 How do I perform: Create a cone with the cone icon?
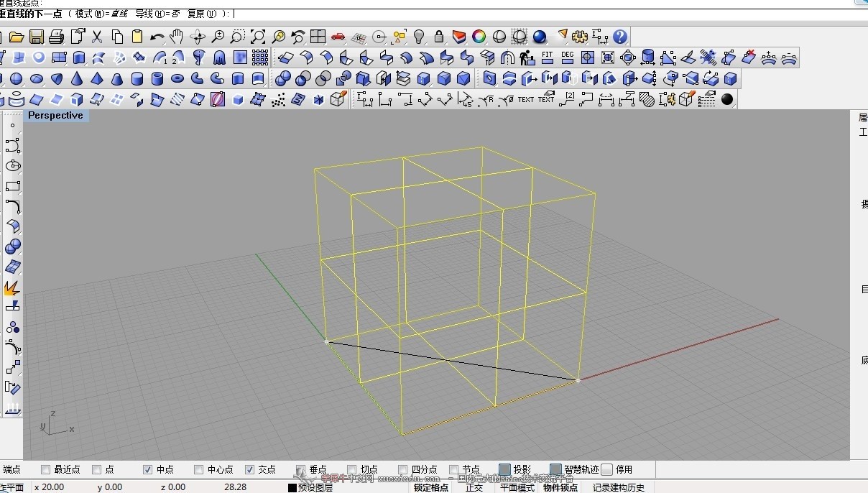[77, 78]
